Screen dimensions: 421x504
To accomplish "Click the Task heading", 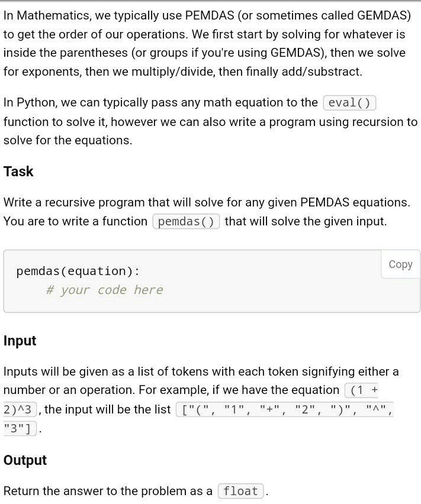I will (17, 172).
